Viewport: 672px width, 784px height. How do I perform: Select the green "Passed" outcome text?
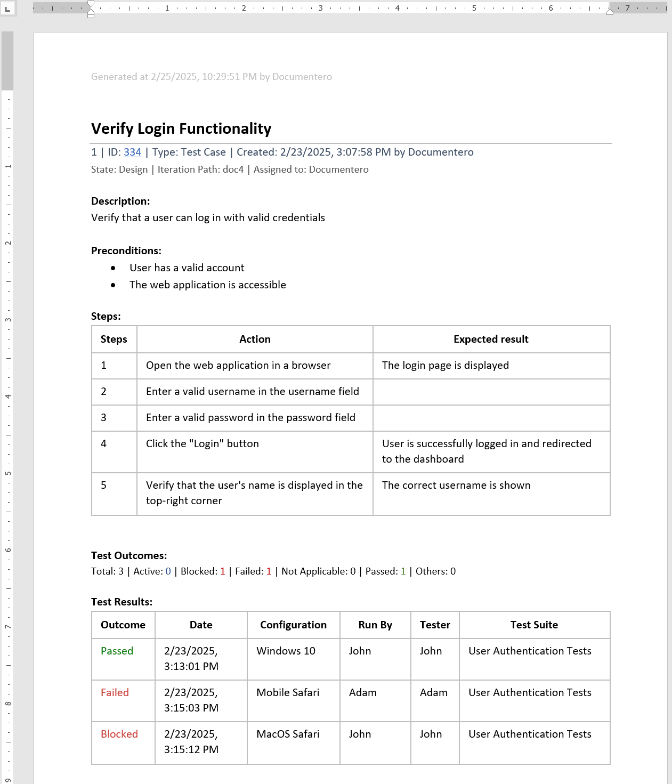[x=117, y=651]
